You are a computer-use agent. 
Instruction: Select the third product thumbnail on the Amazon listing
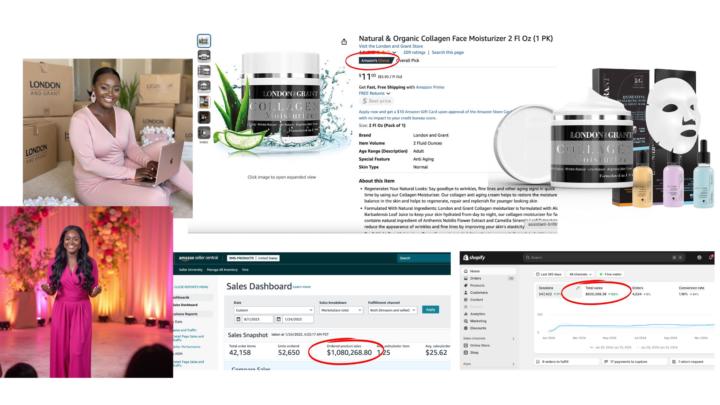(204, 71)
